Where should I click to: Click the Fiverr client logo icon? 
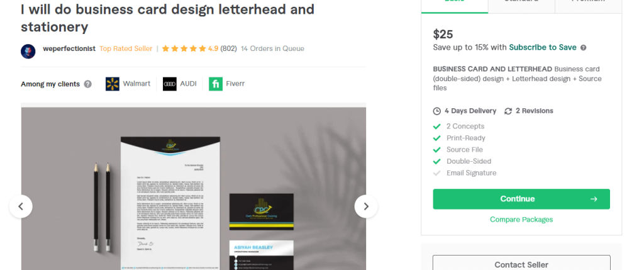(215, 84)
